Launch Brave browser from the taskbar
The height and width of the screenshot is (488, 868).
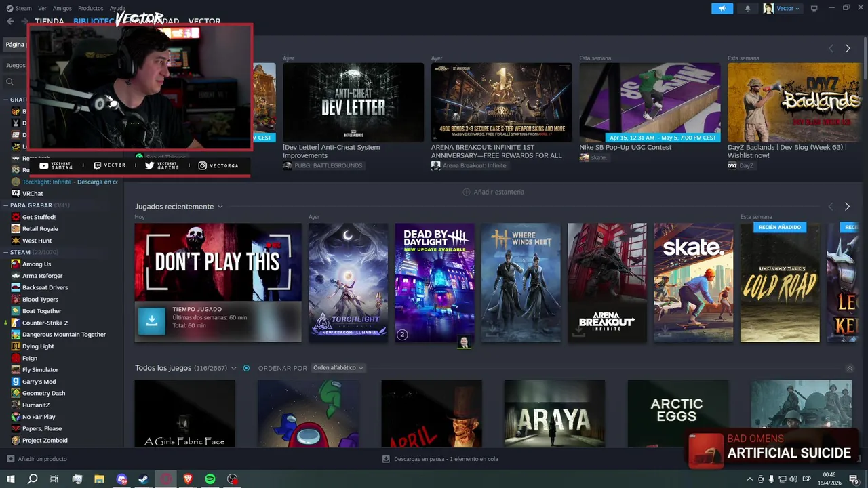[188, 479]
